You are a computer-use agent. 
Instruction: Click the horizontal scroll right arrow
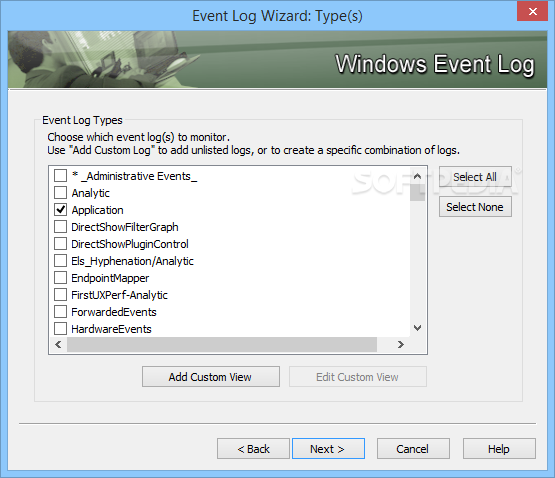401,345
